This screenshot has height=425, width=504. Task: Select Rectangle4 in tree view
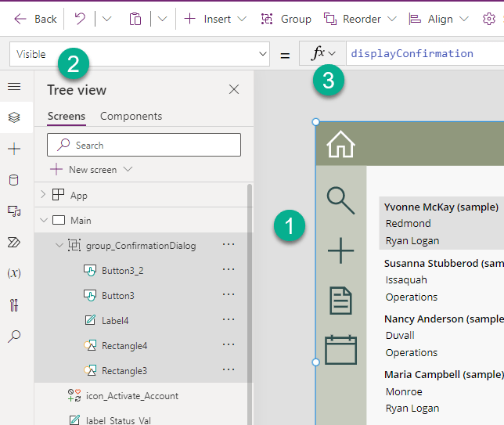click(x=124, y=346)
